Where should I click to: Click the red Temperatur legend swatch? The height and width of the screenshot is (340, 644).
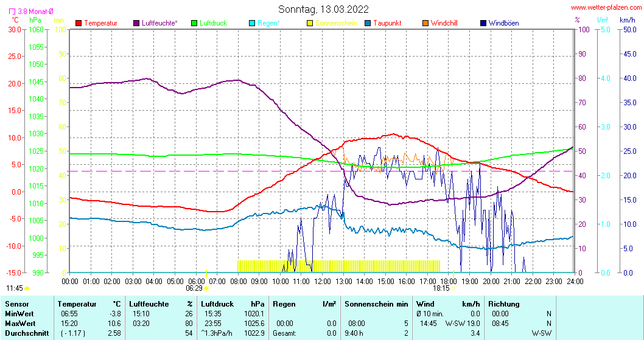(x=79, y=23)
